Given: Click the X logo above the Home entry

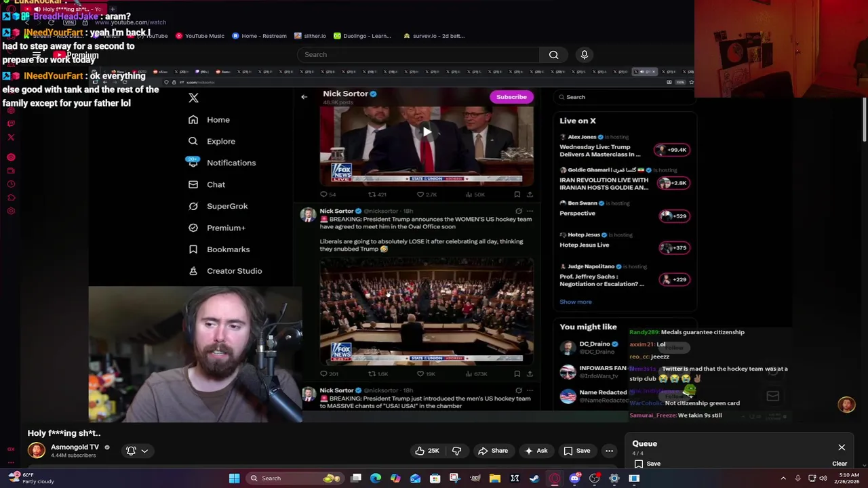Looking at the screenshot, I should 193,98.
